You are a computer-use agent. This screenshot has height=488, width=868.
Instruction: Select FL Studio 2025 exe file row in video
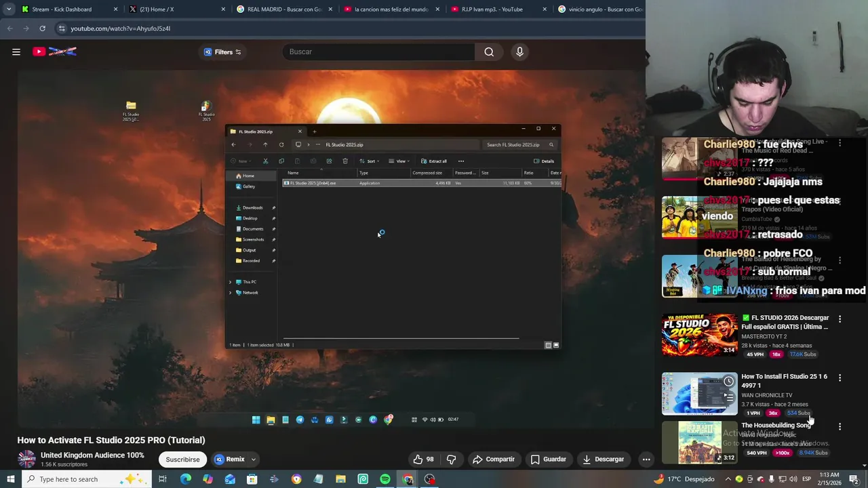422,183
